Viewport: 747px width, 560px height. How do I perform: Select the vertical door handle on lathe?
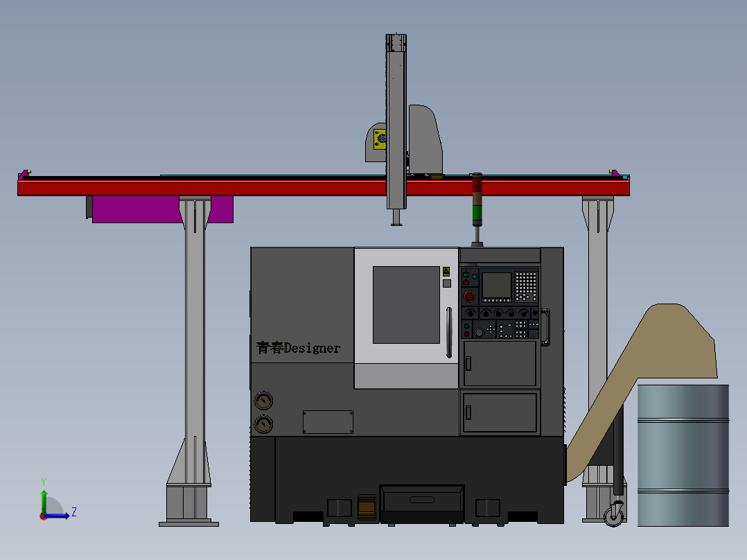[x=449, y=332]
